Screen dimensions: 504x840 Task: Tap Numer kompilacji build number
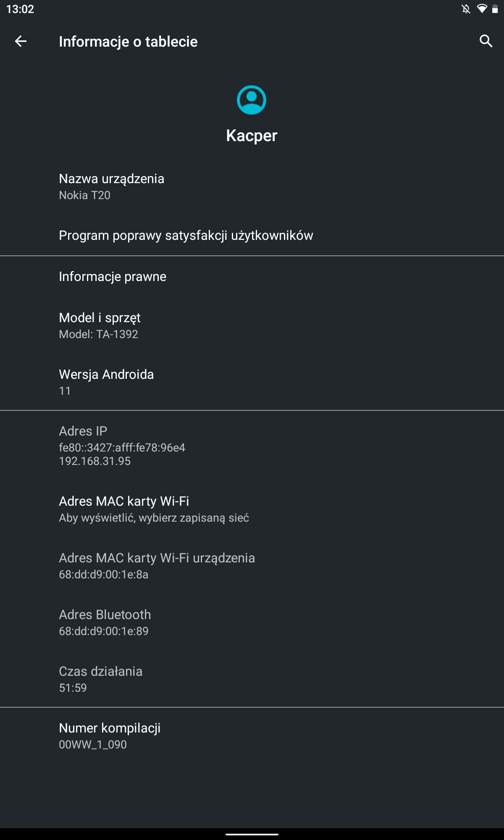(x=252, y=736)
